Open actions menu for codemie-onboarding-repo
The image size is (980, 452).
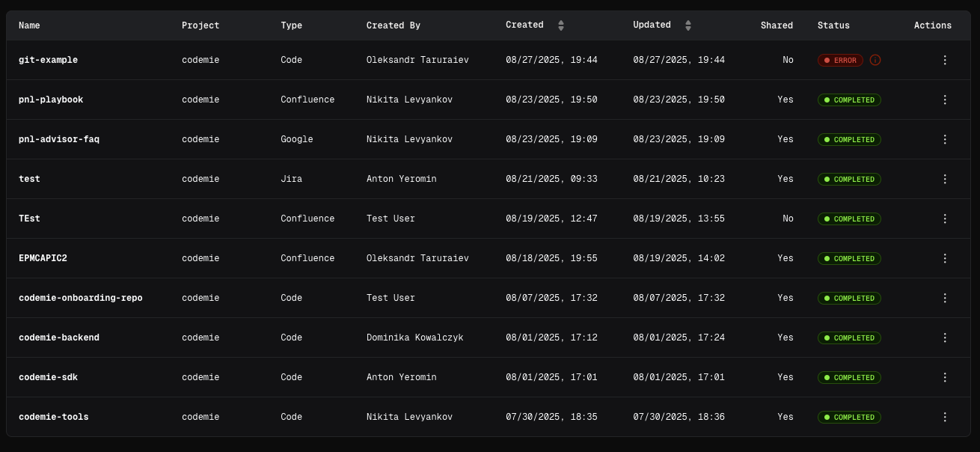coord(945,298)
